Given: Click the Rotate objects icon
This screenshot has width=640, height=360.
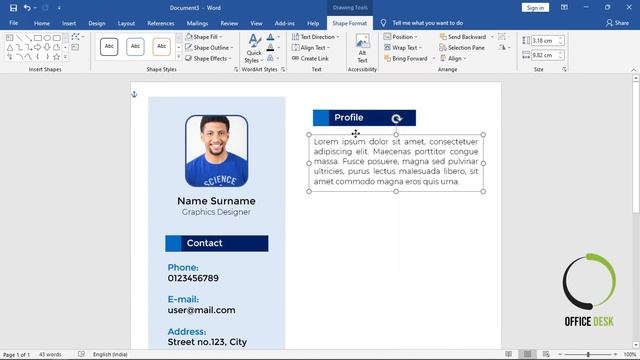Looking at the screenshot, I should pyautogui.click(x=502, y=48).
